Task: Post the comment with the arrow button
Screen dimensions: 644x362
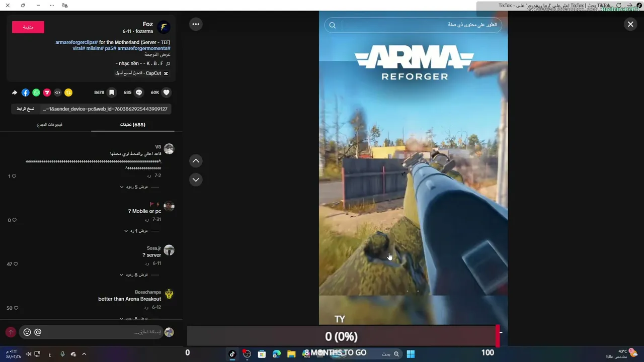Action: pos(11,332)
